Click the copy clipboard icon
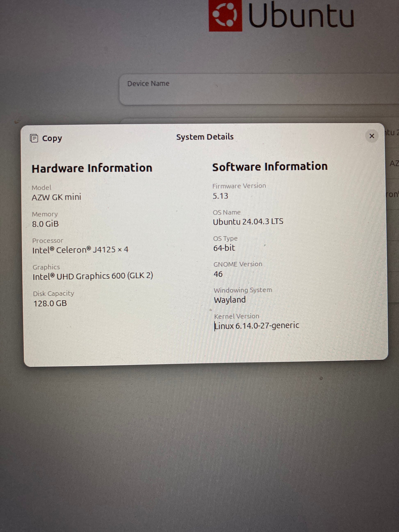 34,138
